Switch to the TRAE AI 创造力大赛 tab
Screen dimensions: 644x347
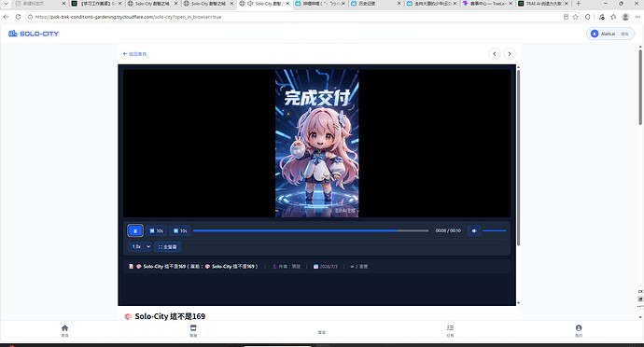[543, 4]
